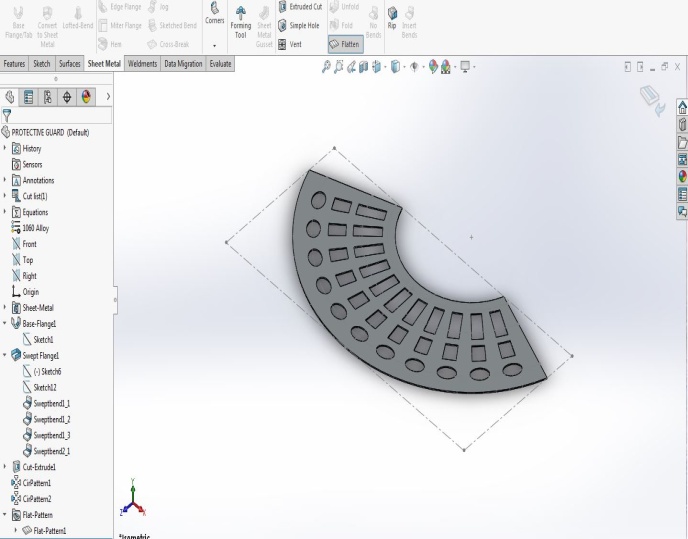Switch to the Data Migration tab
Screen dimensions: 688x539
(x=183, y=64)
